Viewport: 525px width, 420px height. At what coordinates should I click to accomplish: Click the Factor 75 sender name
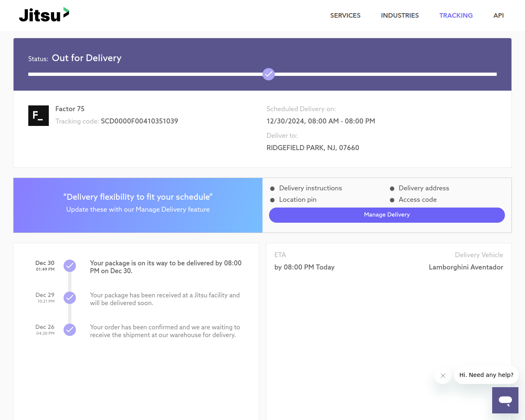(x=70, y=109)
